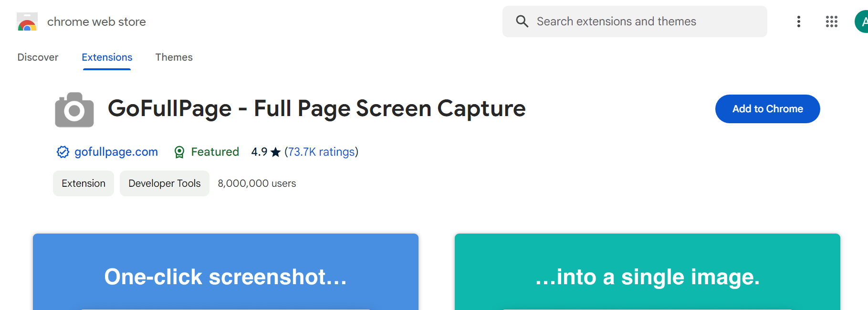Click the Chrome Web Store logo icon

(x=27, y=21)
